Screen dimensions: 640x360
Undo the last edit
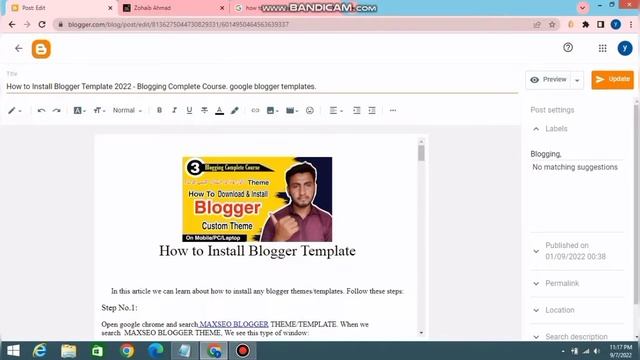(x=41, y=111)
